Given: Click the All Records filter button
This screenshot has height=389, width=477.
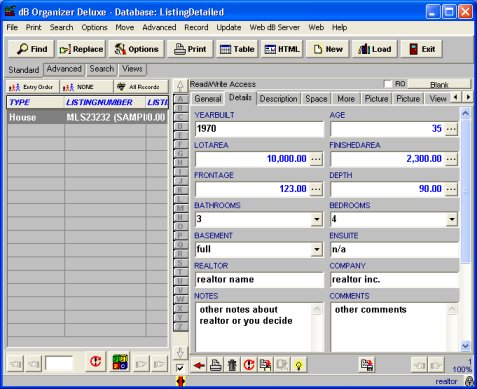Looking at the screenshot, I should tap(140, 87).
